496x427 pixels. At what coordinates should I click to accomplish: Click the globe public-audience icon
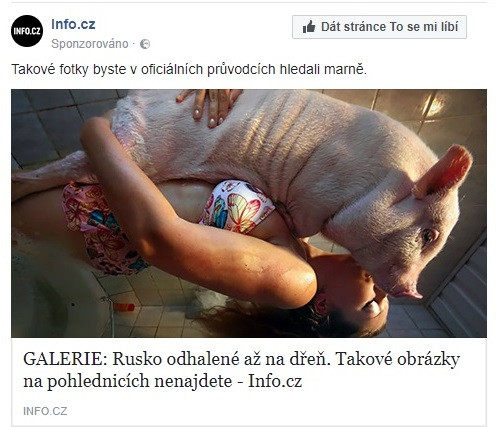coord(145,44)
